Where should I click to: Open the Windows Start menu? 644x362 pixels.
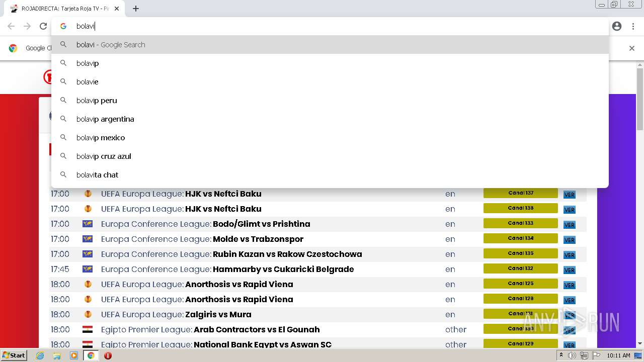pyautogui.click(x=14, y=355)
